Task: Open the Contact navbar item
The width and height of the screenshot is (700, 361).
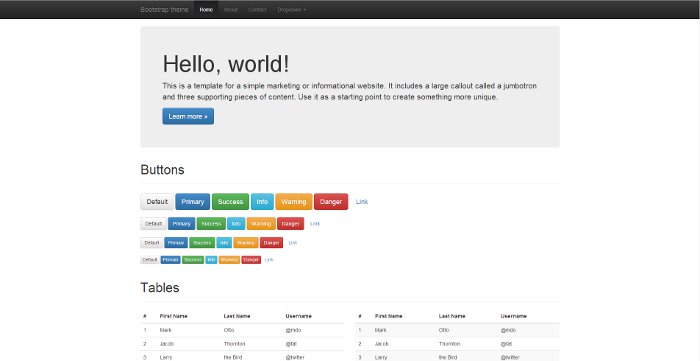Action: (257, 9)
